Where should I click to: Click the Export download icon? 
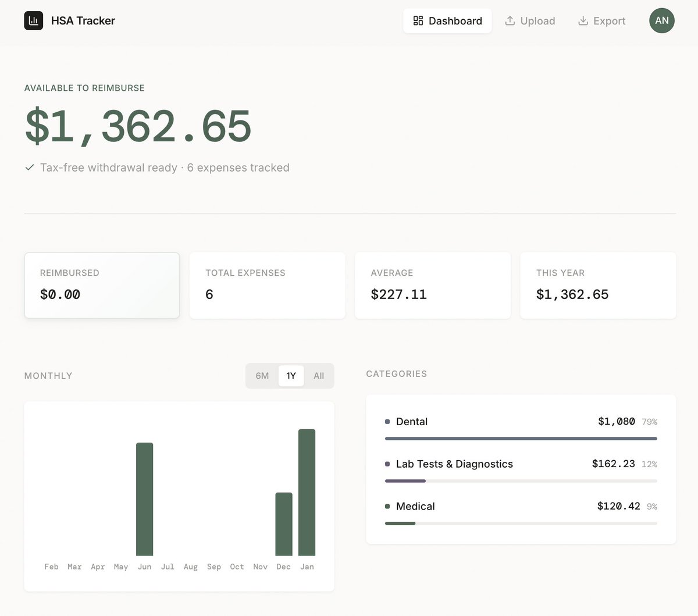583,21
